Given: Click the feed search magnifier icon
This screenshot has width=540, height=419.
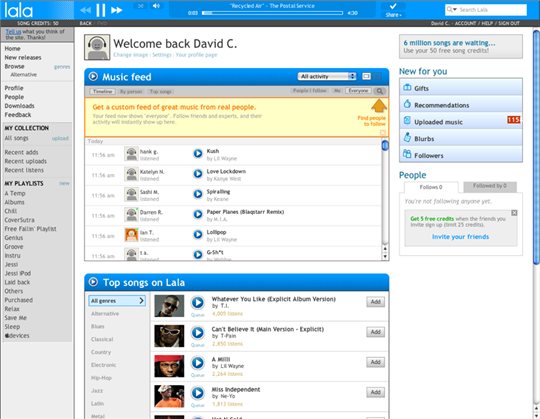Looking at the screenshot, I should click(x=379, y=91).
